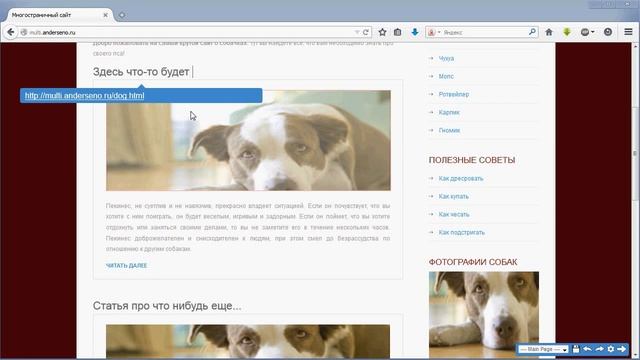The height and width of the screenshot is (360, 640).
Task: Click the dog photo under ФОТОГРАФИИ СОБАК
Action: [x=484, y=315]
